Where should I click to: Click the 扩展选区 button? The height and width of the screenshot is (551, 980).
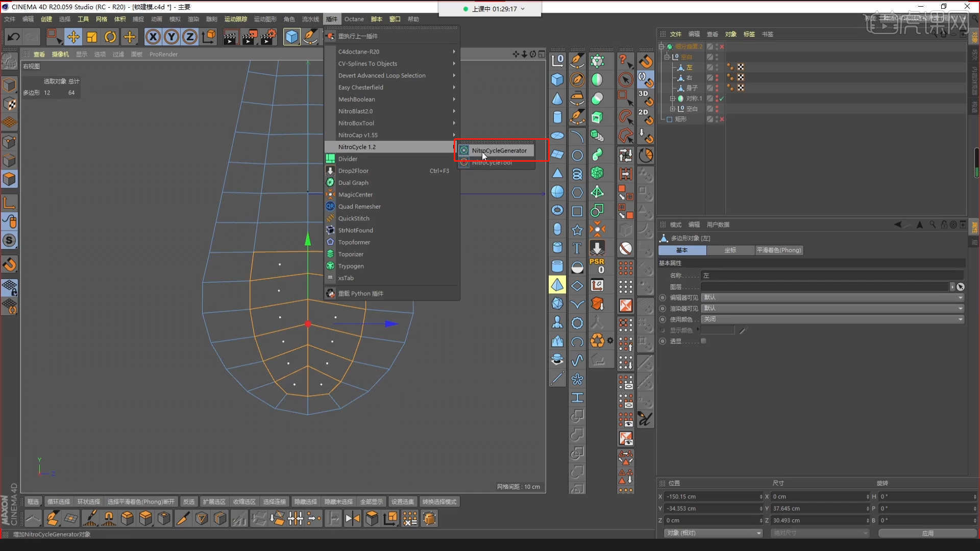[x=214, y=502]
